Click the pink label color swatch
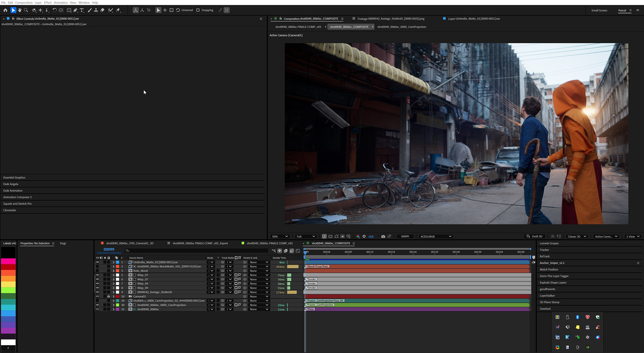The width and height of the screenshot is (644, 353). click(x=8, y=261)
